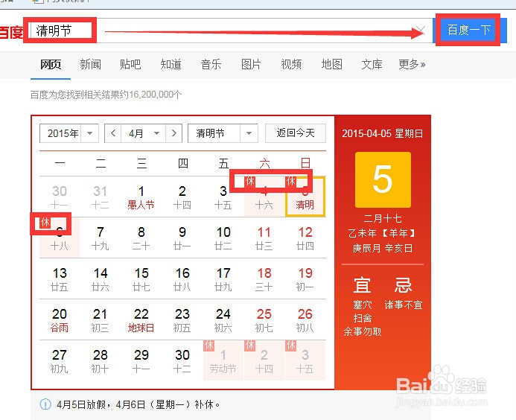Select April 22 地球日
Viewport: 516px width, 420px height.
141,320
